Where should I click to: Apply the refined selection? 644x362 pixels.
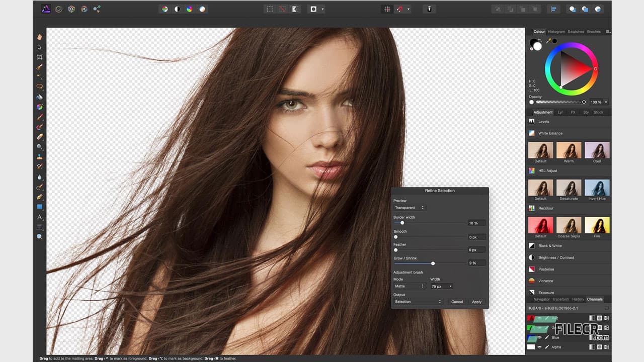click(476, 302)
